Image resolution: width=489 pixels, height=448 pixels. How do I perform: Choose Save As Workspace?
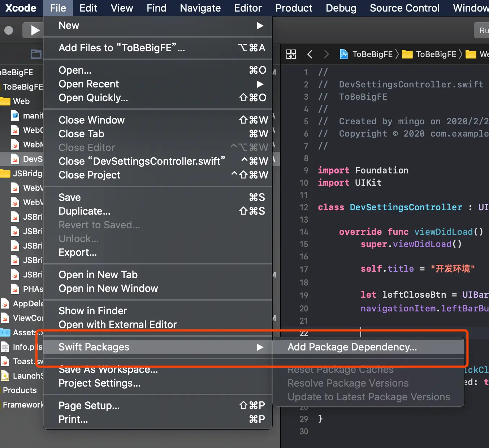pyautogui.click(x=158, y=370)
